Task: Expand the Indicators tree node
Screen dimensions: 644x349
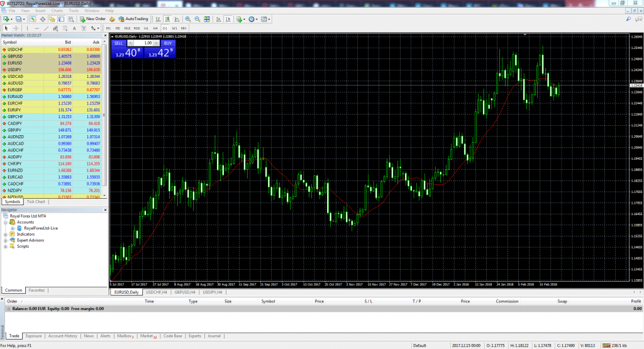Action: [x=6, y=234]
